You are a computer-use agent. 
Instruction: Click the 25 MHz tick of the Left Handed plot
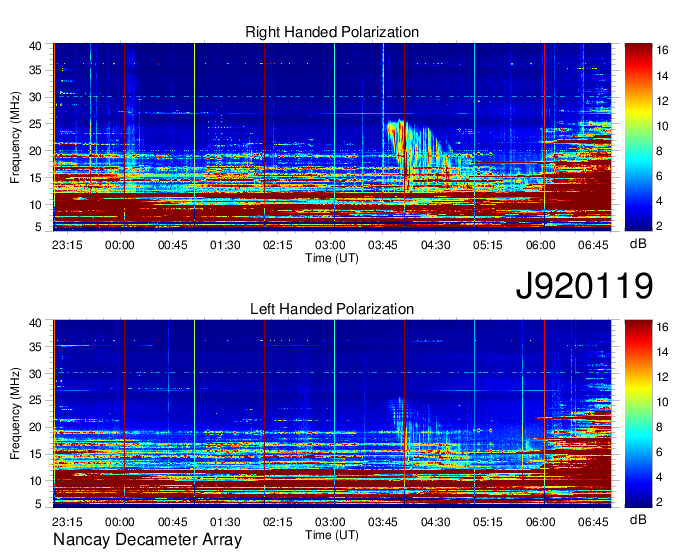coord(35,401)
